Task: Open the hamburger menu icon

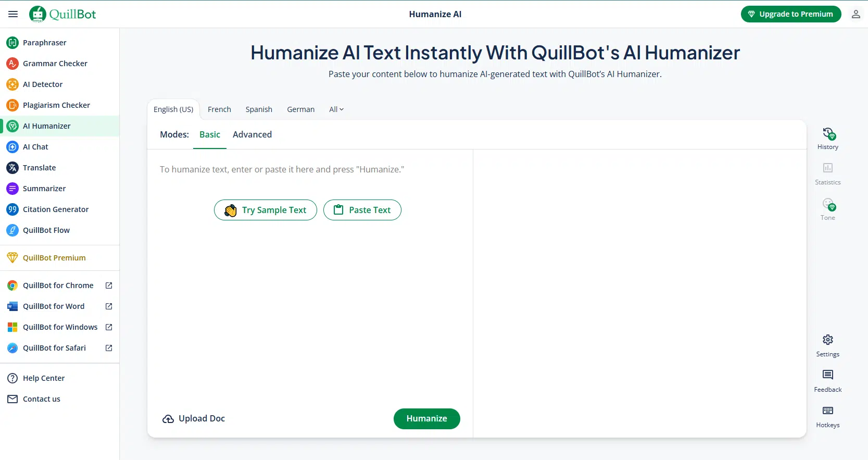Action: click(x=13, y=14)
